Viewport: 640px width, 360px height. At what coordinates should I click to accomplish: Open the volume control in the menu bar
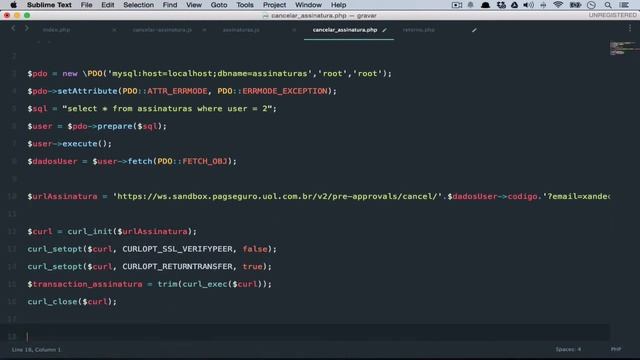click(529, 5)
